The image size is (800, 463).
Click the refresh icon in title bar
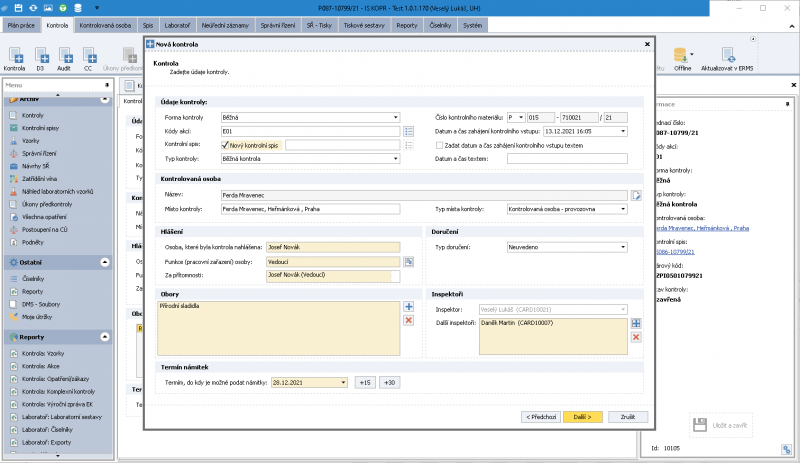click(33, 8)
